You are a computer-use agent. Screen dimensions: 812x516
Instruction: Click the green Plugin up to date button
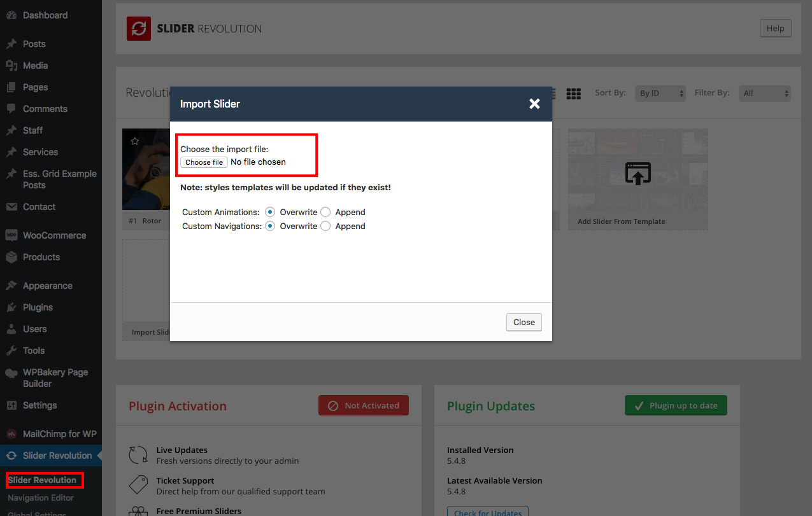pyautogui.click(x=676, y=405)
